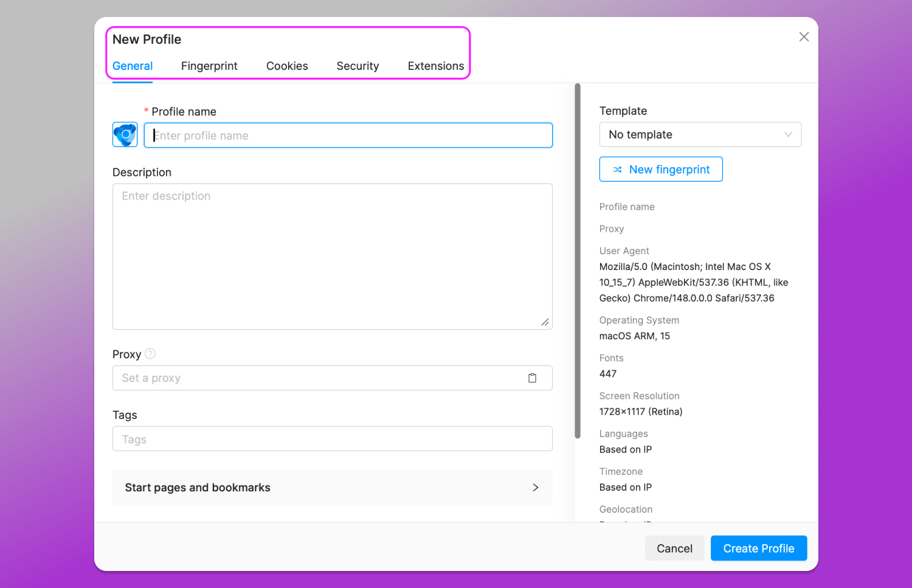Viewport: 912px width, 588px height.
Task: Click the paste proxy clipboard icon
Action: click(x=532, y=378)
